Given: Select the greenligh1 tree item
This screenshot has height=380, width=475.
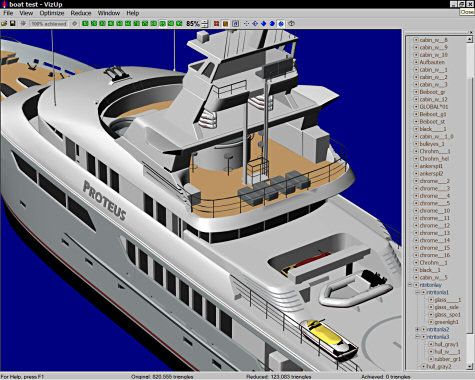Looking at the screenshot, I should click(x=447, y=322).
